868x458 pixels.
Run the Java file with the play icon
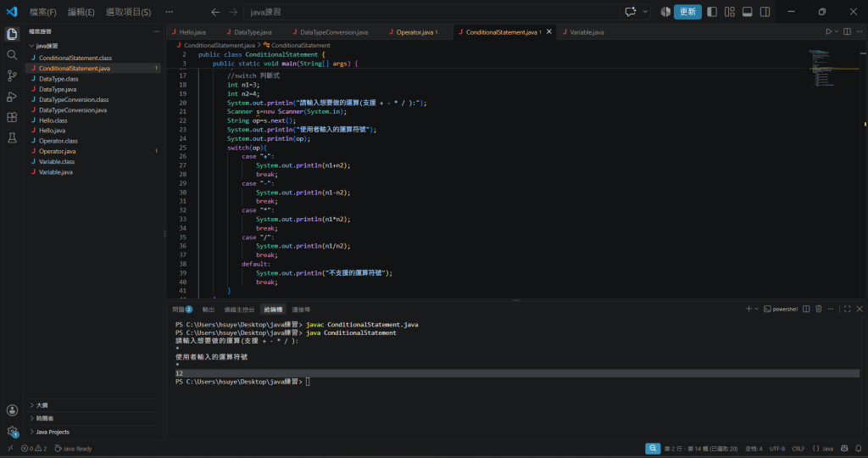point(828,31)
